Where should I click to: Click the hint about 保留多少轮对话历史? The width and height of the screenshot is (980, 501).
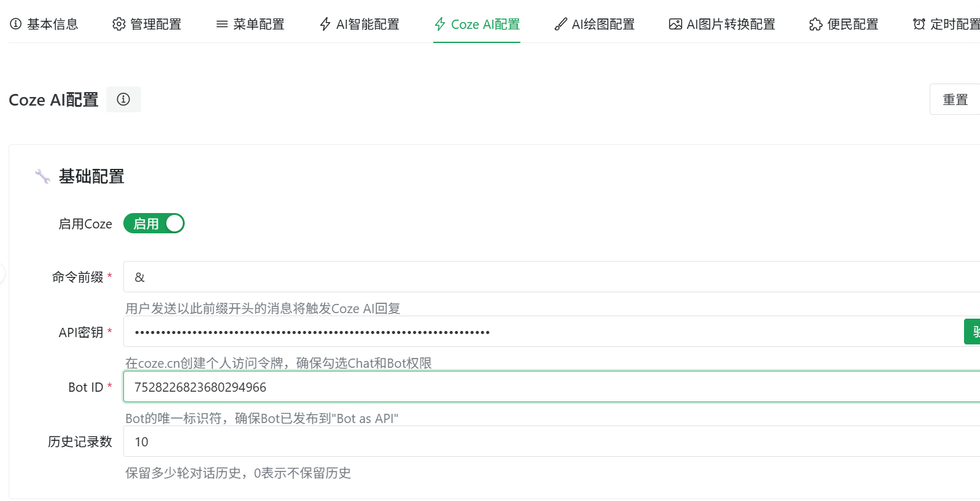[x=238, y=473]
